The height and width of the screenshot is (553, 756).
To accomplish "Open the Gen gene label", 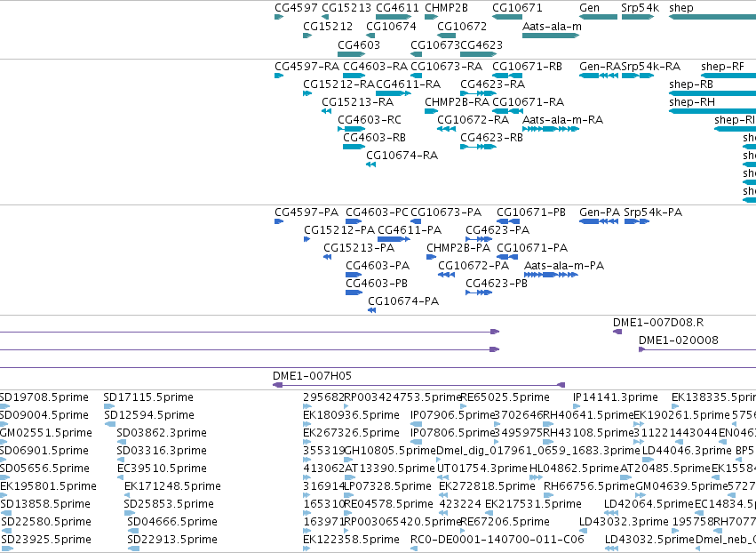I will click(589, 8).
